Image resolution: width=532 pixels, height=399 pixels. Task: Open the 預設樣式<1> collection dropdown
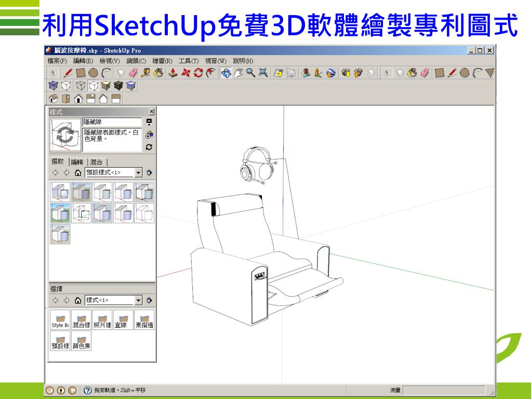point(138,172)
